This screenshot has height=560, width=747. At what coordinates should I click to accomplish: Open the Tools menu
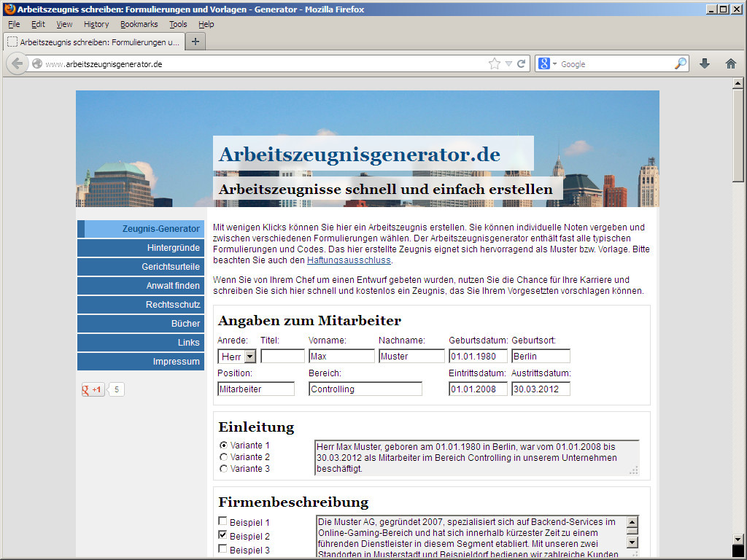point(178,24)
